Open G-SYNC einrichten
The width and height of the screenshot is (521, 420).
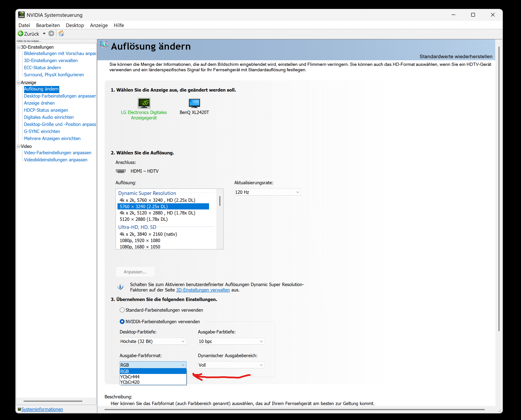click(x=42, y=131)
